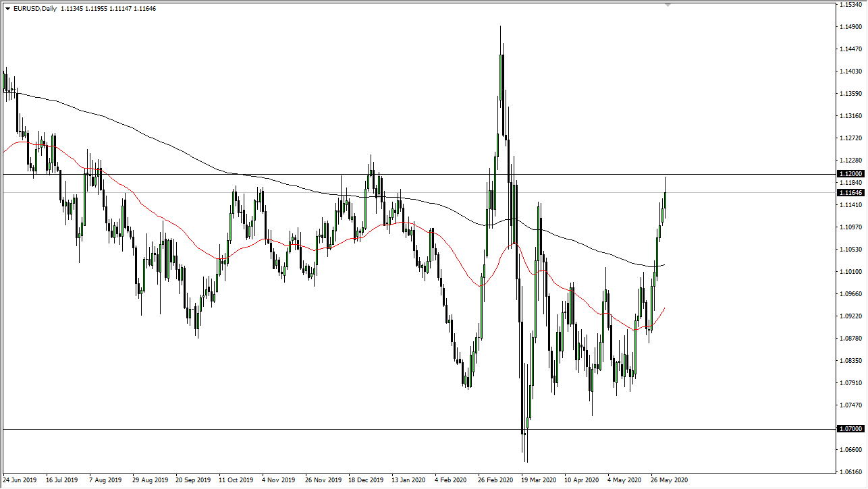Screen dimensions: 868x489
Task: Click the 1.14030 price on the axis
Action: tap(850, 71)
